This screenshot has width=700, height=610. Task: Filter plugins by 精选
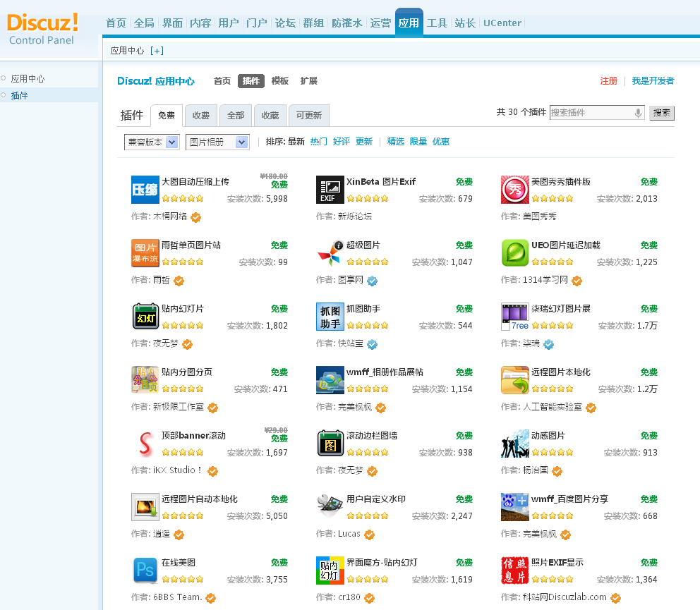396,142
